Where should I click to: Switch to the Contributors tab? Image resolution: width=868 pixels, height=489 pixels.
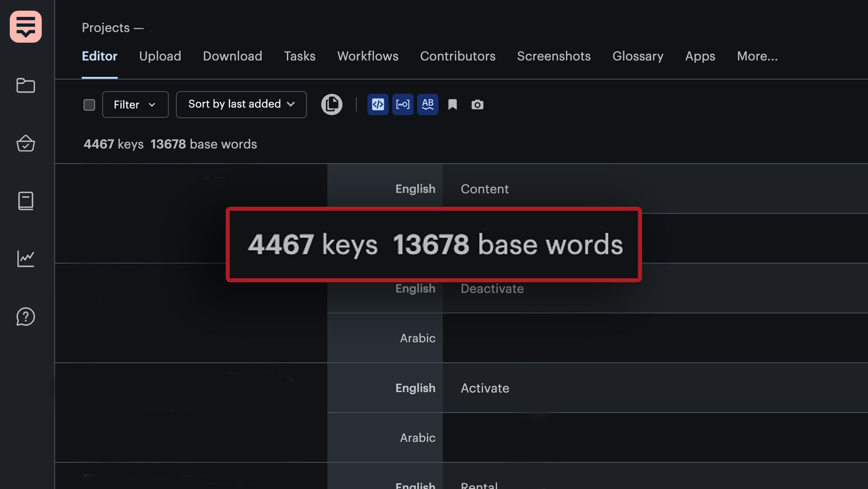coord(458,56)
